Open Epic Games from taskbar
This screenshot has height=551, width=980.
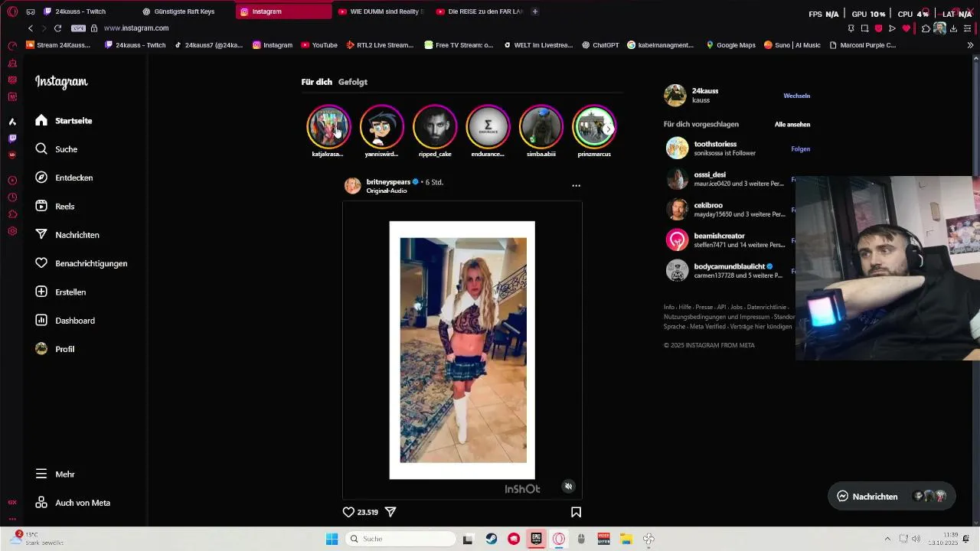tap(537, 539)
